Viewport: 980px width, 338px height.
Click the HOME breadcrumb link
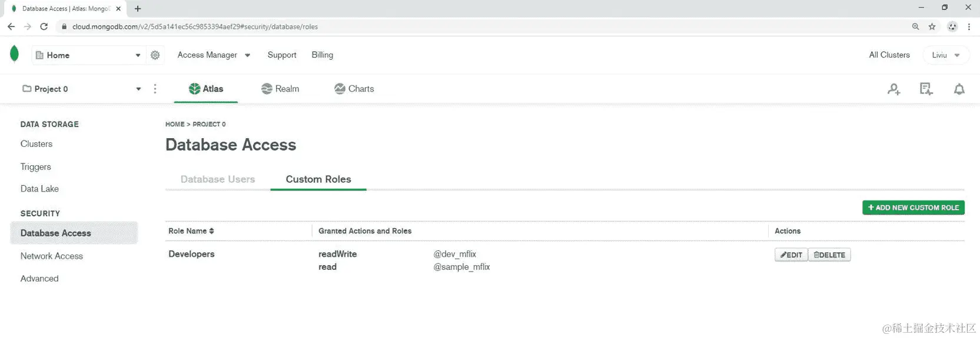(175, 124)
